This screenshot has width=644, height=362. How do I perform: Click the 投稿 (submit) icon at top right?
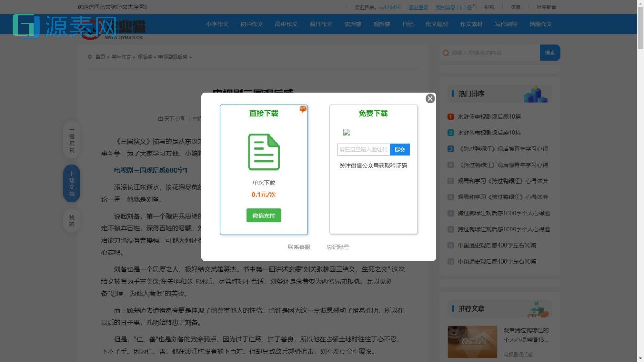point(488,7)
